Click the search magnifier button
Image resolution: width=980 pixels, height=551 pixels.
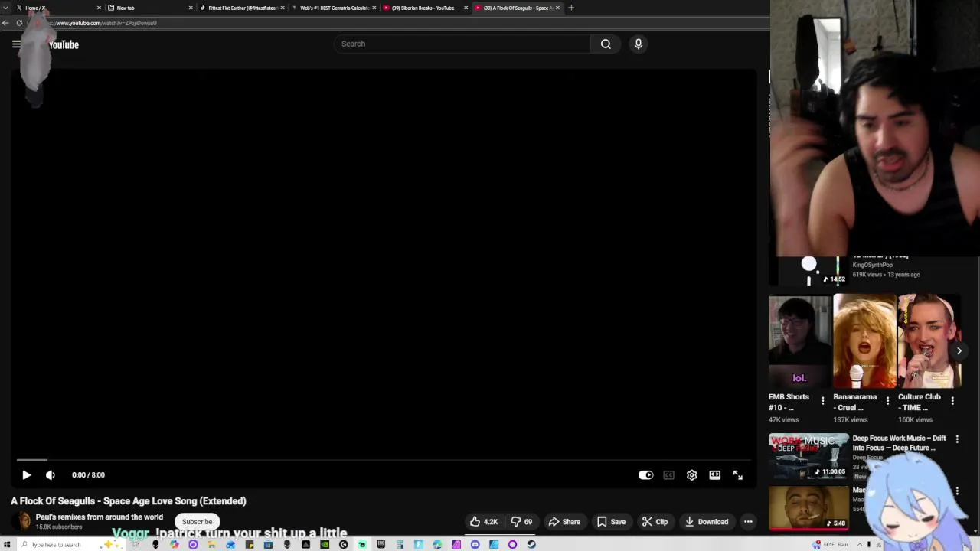click(x=606, y=44)
